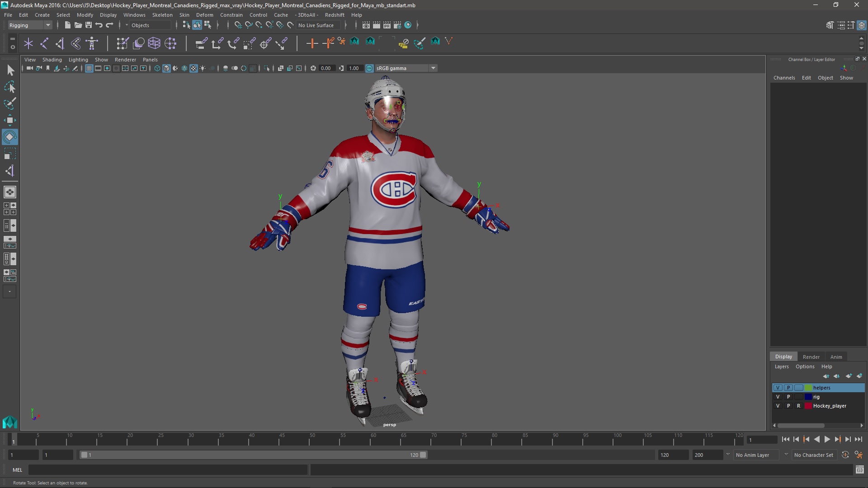Open the Shading panel menu
868x488 pixels.
point(52,60)
